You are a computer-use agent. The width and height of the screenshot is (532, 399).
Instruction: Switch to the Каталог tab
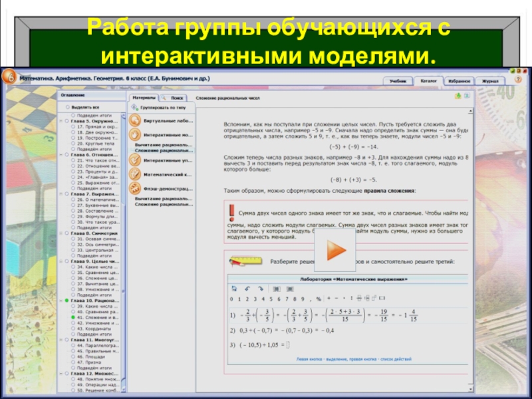(428, 80)
